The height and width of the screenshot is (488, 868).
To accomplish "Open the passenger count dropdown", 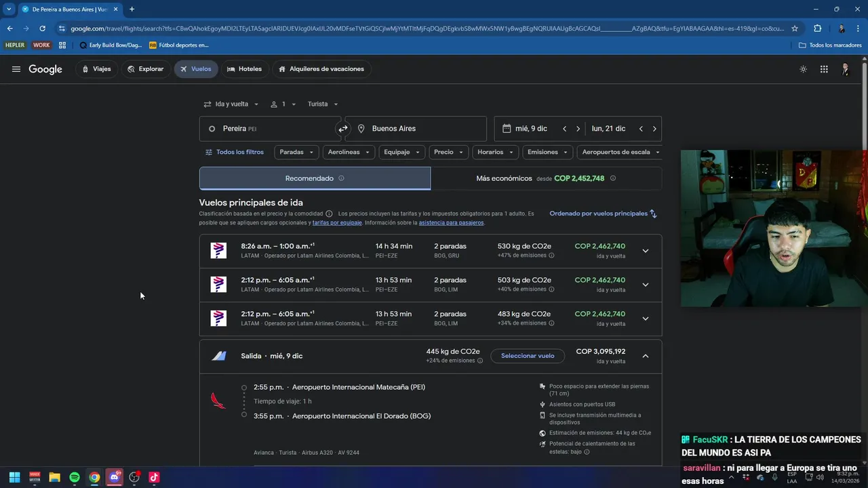I will pos(283,104).
